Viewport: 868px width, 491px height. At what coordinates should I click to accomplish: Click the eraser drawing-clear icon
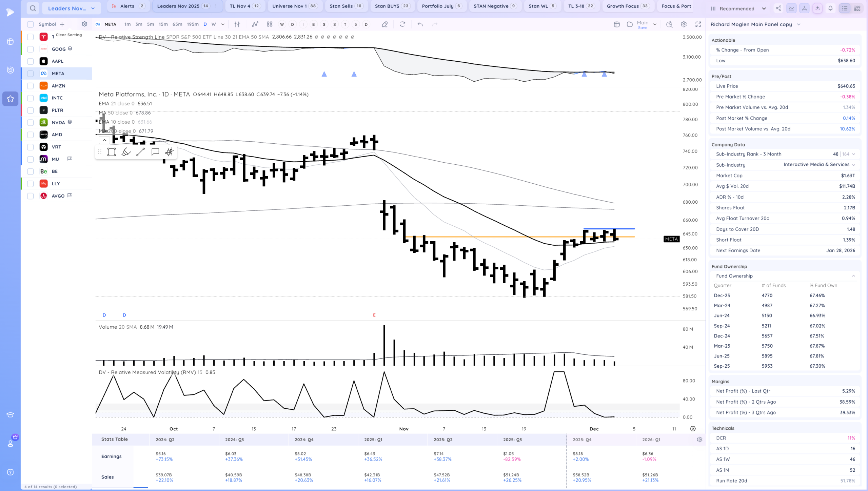(384, 24)
